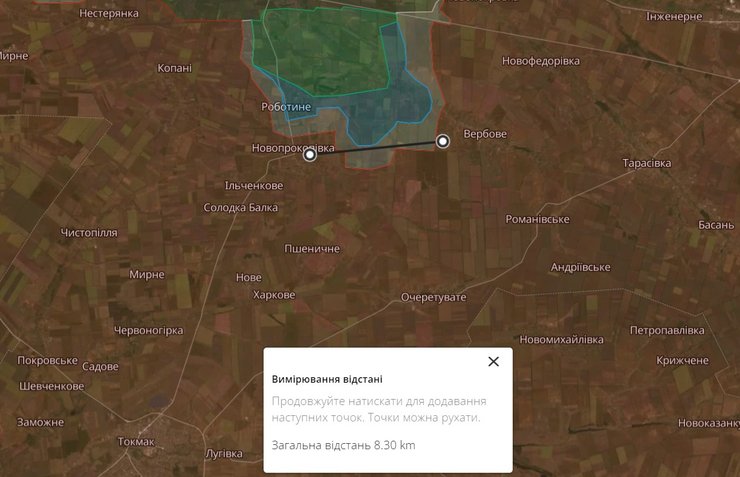Click the Очеретувате label on map

pos(434,298)
